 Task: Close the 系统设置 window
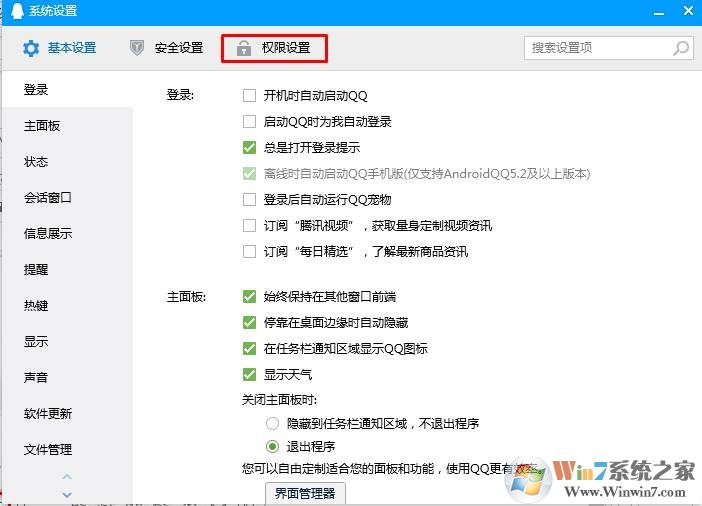tap(689, 10)
